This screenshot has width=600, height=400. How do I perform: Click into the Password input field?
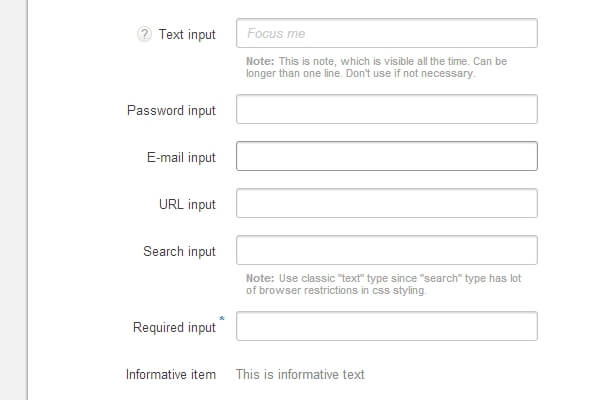(x=387, y=109)
